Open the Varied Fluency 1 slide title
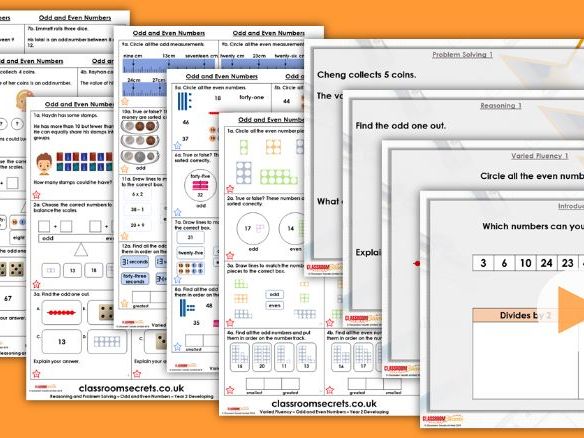This screenshot has height=438, width=584. (x=539, y=156)
